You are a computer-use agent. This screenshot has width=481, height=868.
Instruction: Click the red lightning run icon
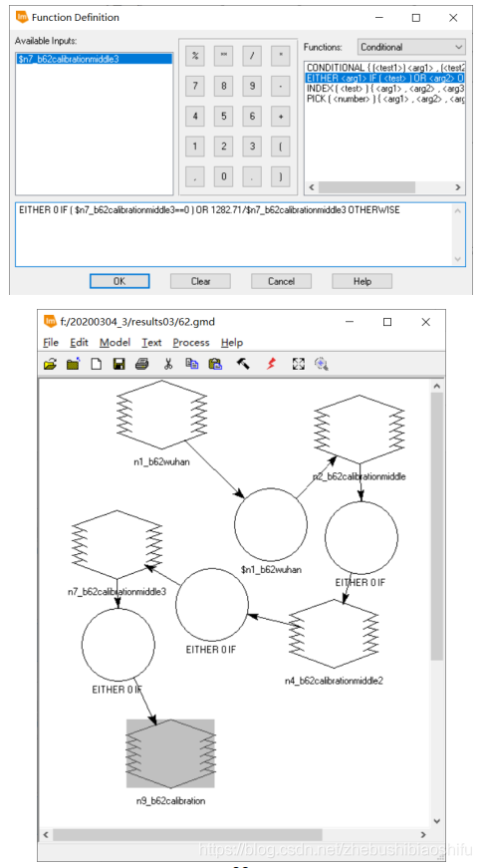(x=270, y=364)
